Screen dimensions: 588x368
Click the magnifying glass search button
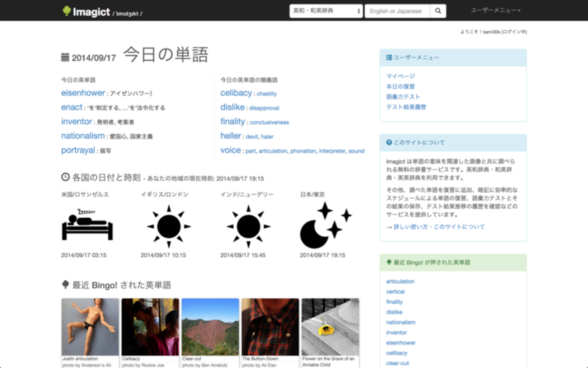coord(438,11)
